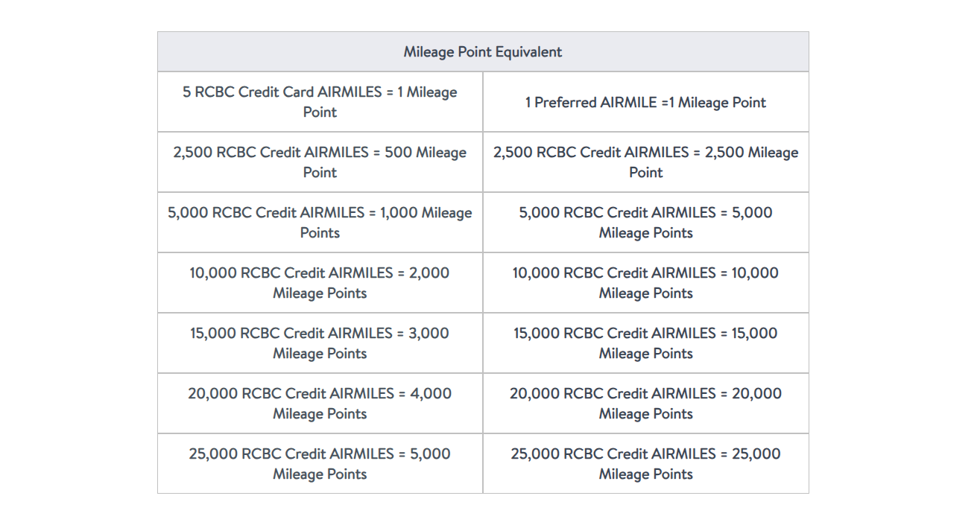Select the cell equating 2,500 AIRMILES to 500
The image size is (980, 525).
point(320,162)
